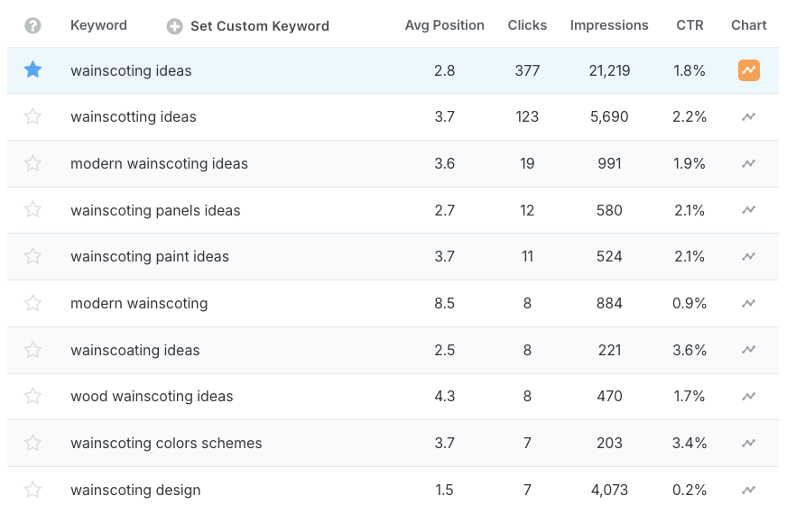The image size is (796, 532).
Task: Sort by Impressions column header
Action: pos(609,25)
